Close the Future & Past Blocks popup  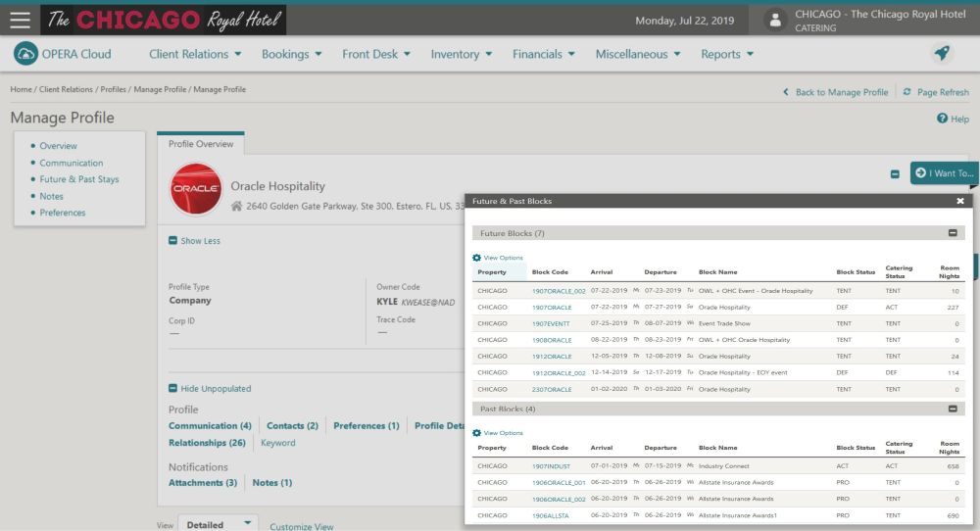pos(960,201)
